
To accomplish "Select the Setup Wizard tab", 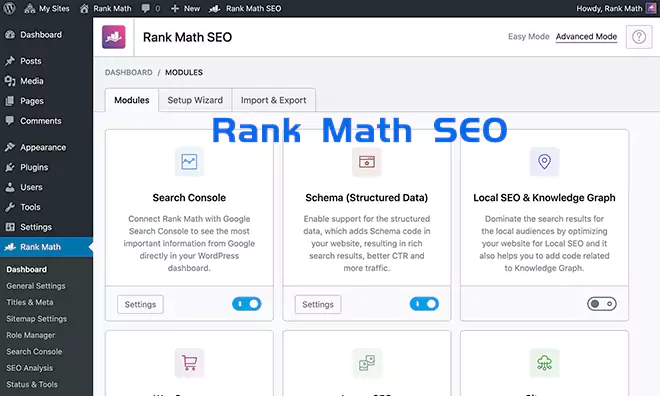I will (x=195, y=100).
